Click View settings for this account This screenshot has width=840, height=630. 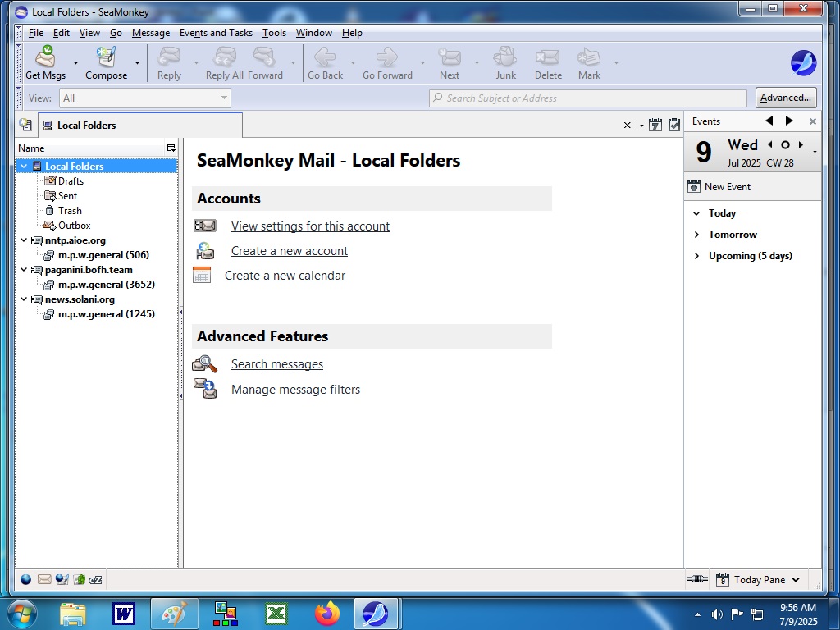pyautogui.click(x=310, y=226)
